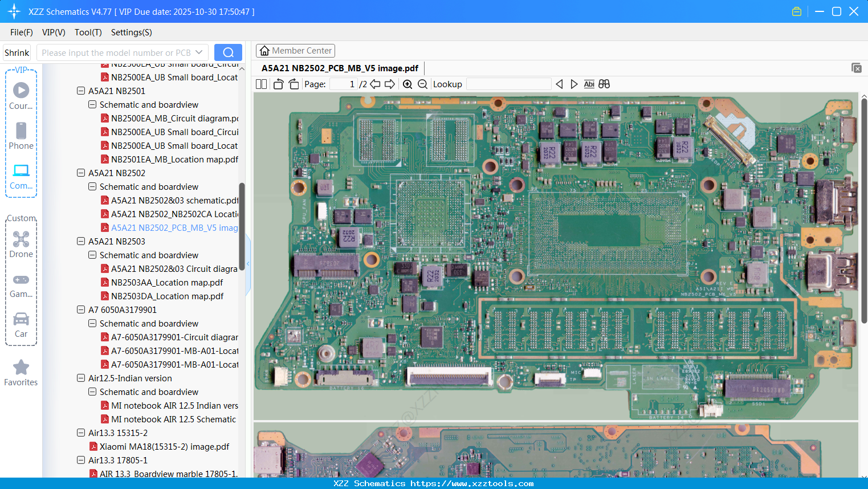Rotate the page counterclockwise

(x=278, y=84)
